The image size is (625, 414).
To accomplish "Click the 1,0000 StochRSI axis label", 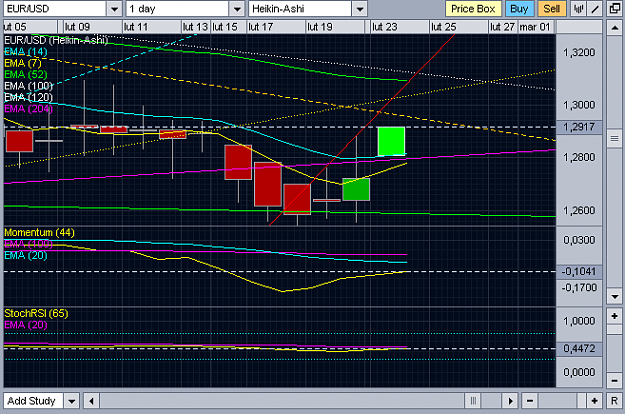I will coord(579,321).
